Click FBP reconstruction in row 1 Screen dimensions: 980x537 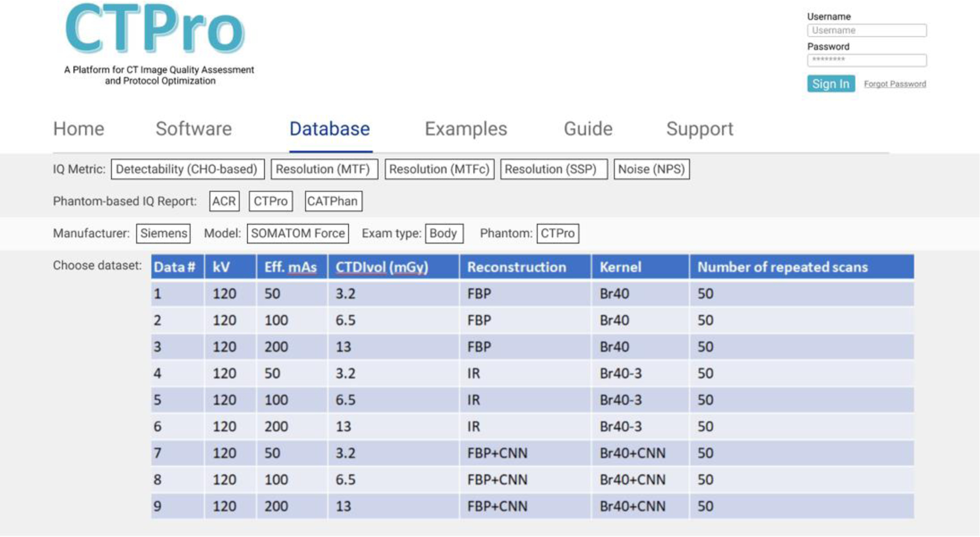(479, 294)
